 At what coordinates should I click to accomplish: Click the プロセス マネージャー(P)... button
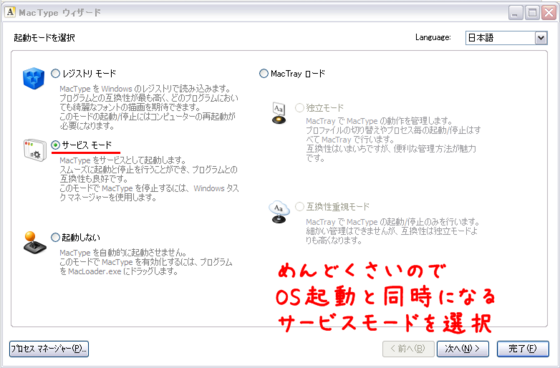pos(49,349)
